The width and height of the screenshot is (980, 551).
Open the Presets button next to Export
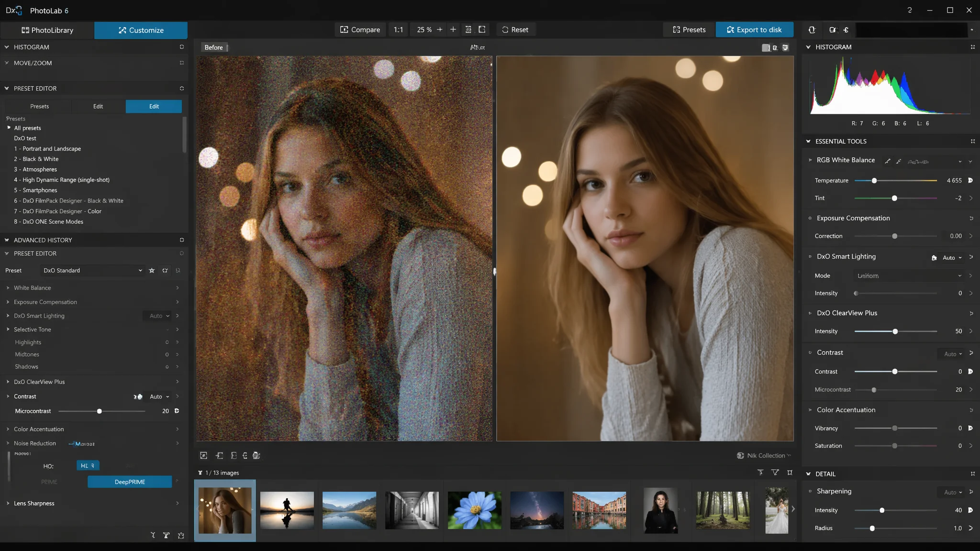(x=689, y=30)
